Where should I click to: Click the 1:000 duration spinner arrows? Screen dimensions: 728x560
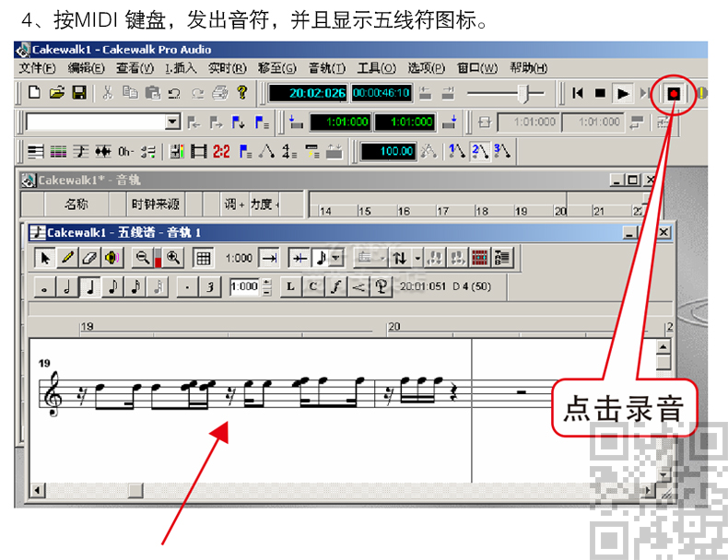click(x=266, y=287)
